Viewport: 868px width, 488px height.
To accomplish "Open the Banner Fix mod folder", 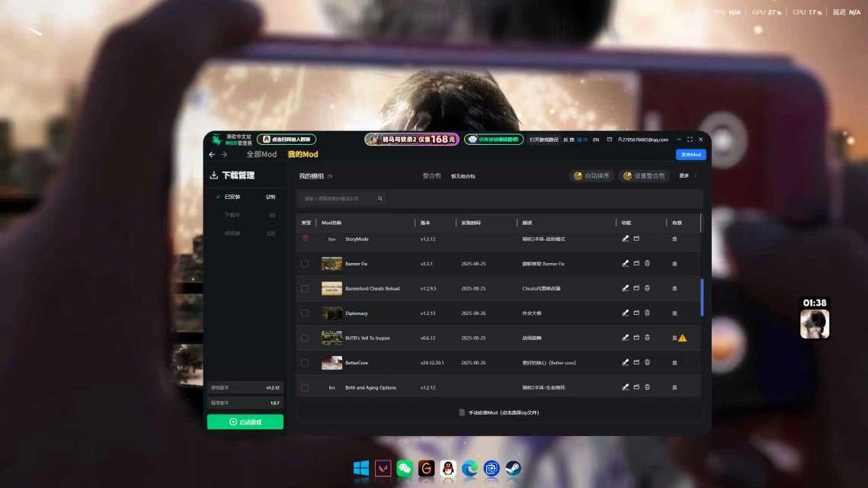I will tap(636, 264).
